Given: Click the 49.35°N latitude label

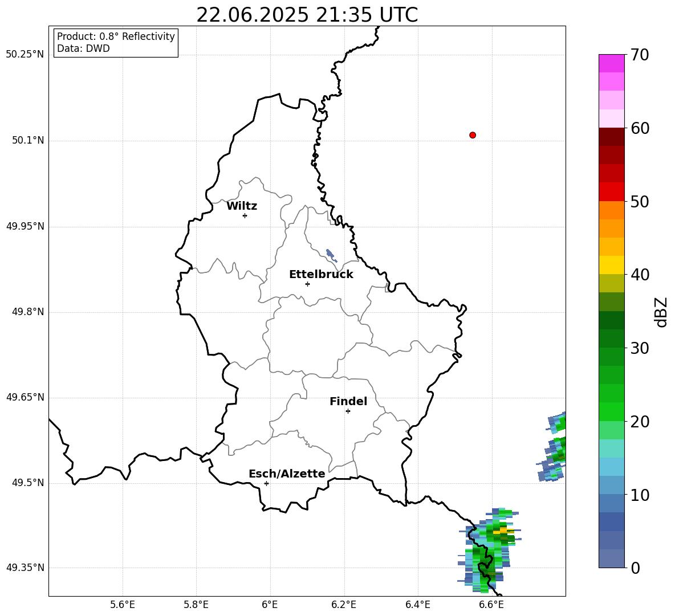Looking at the screenshot, I should tap(25, 568).
